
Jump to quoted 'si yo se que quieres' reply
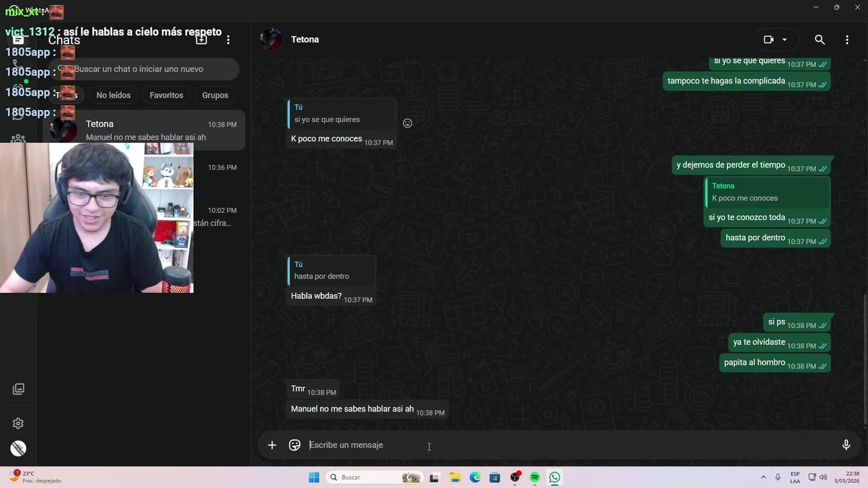pyautogui.click(x=342, y=113)
